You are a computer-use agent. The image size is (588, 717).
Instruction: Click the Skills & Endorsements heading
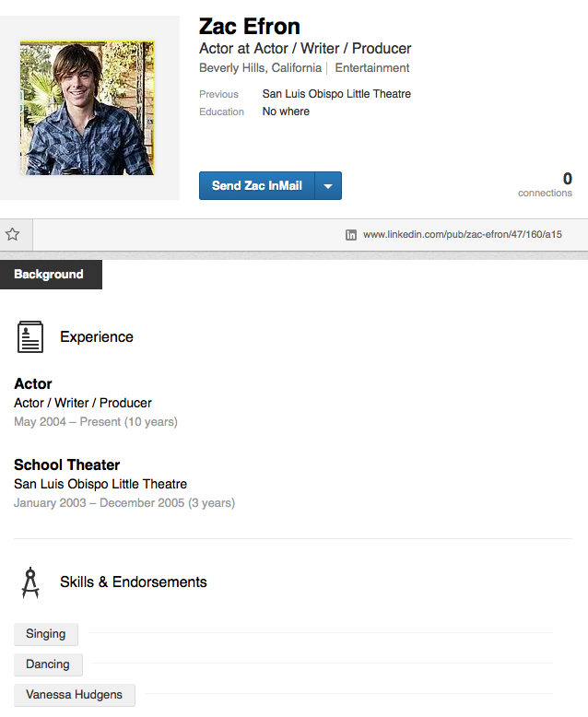134,582
